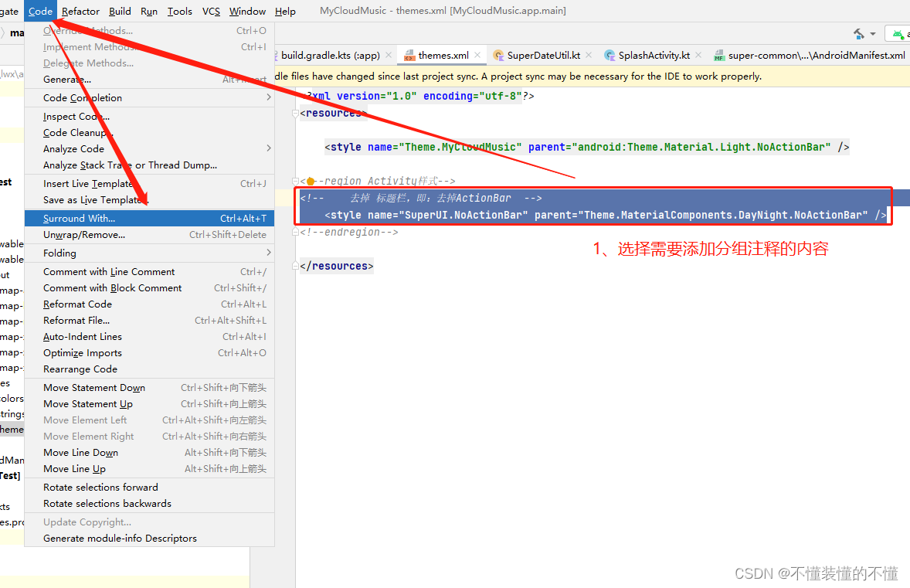The width and height of the screenshot is (910, 588).
Task: Choose Move Line Up
Action: (x=150, y=469)
